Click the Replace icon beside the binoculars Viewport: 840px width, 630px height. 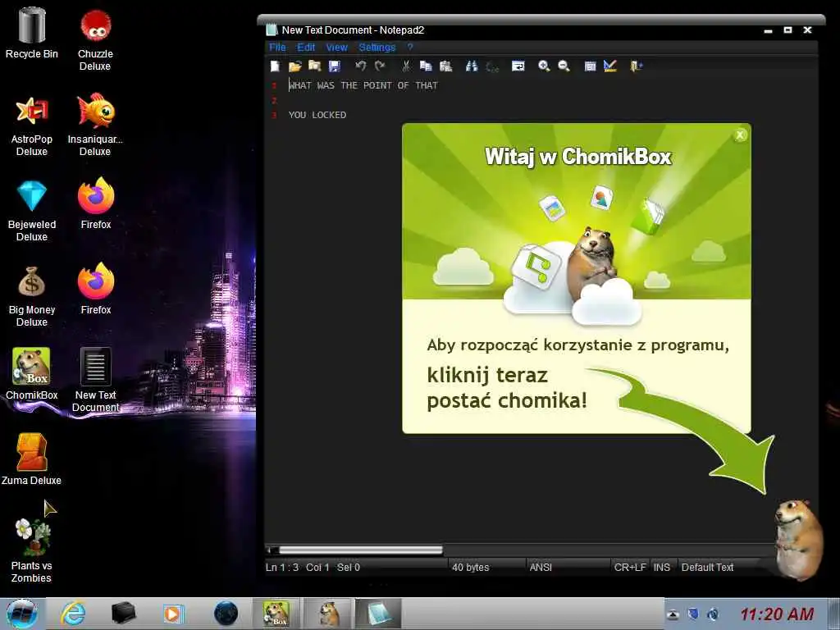point(492,66)
